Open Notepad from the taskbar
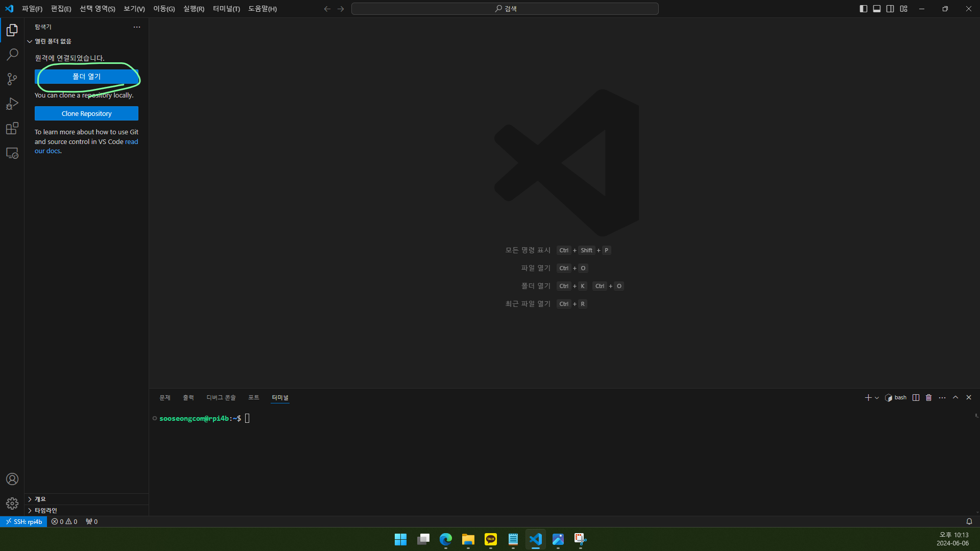The image size is (980, 551). [513, 539]
